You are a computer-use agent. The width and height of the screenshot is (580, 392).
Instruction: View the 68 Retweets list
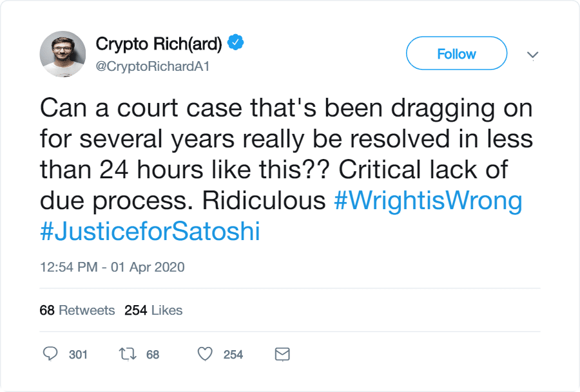click(x=77, y=310)
